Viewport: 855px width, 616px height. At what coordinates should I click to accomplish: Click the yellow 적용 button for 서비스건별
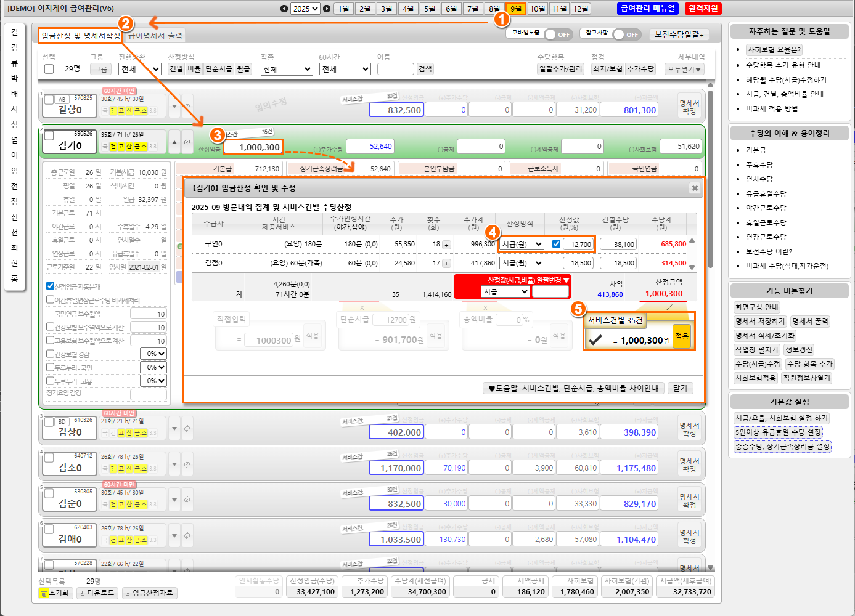681,336
